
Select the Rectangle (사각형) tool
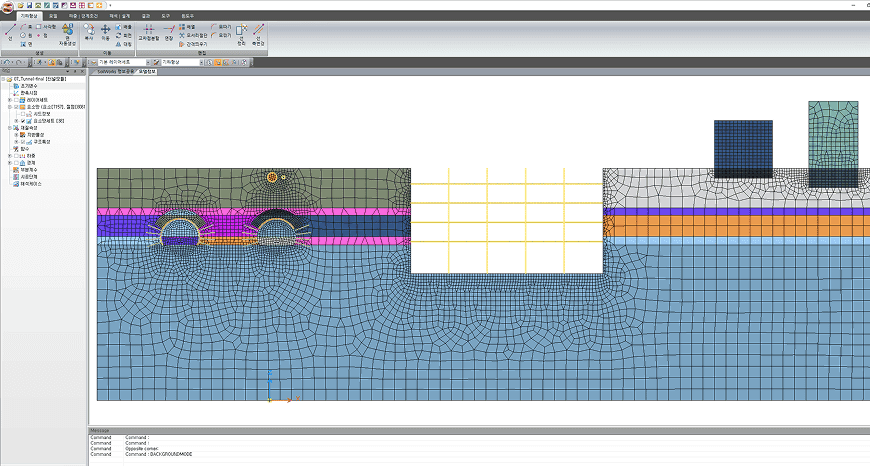tap(47, 27)
